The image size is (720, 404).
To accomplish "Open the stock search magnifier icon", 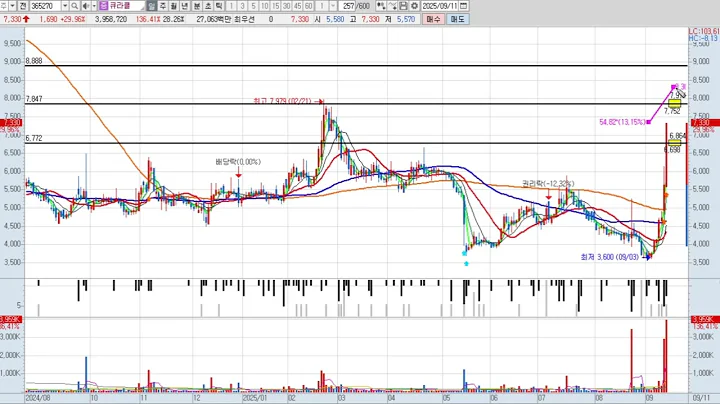I will point(74,6).
